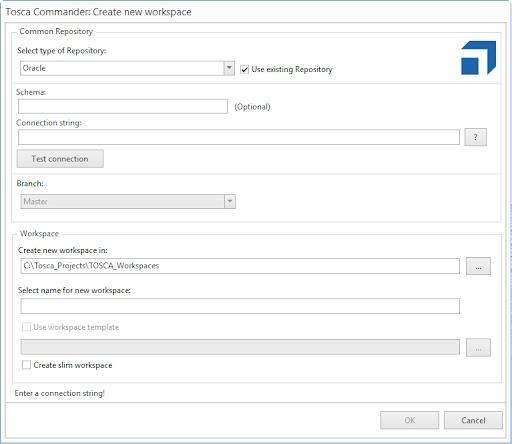The image size is (512, 444).
Task: Click the Test connection button
Action: (60, 159)
